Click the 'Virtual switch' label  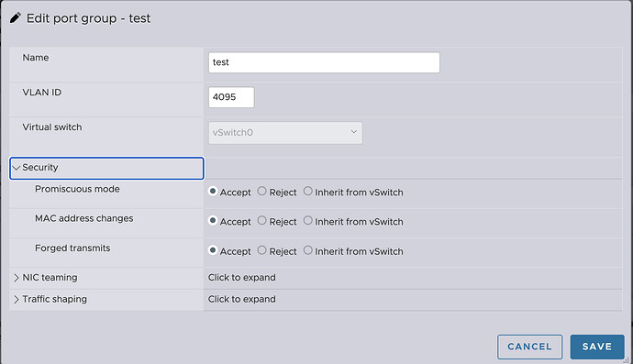52,127
